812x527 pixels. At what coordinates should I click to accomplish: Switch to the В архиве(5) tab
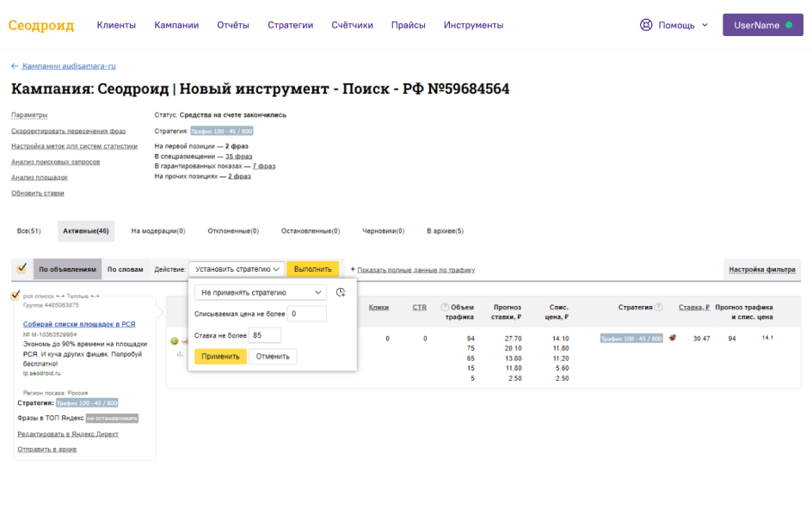pos(445,230)
